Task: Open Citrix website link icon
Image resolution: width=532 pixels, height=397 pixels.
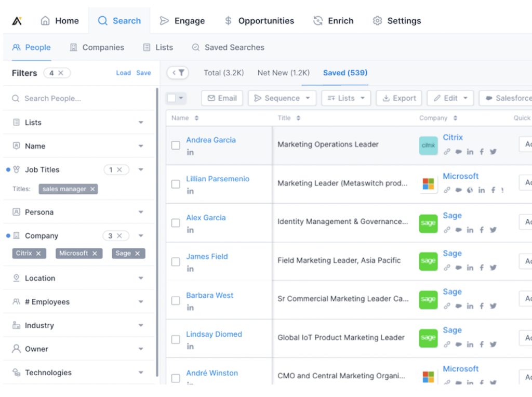Action: [447, 152]
